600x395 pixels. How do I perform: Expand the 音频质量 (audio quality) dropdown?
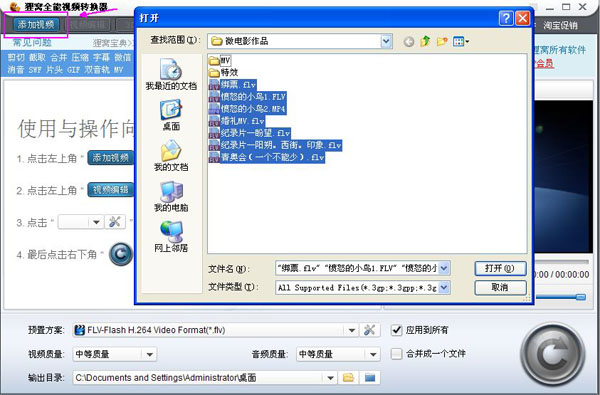pos(373,354)
